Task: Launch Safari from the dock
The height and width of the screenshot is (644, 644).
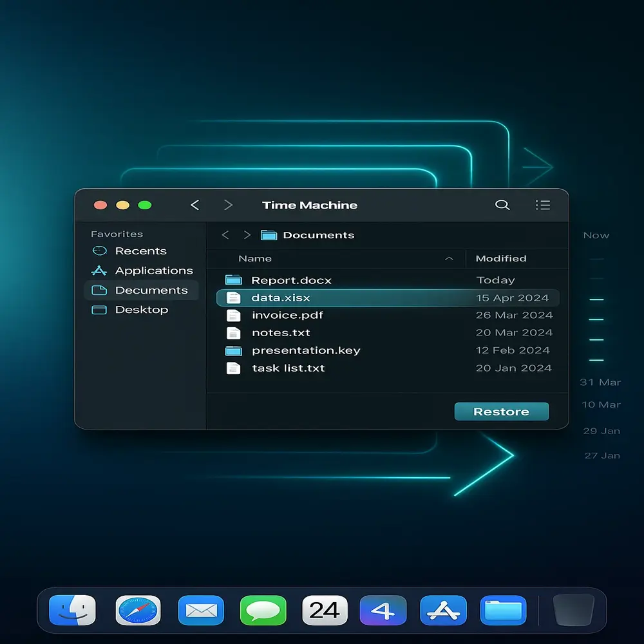Action: point(138,610)
